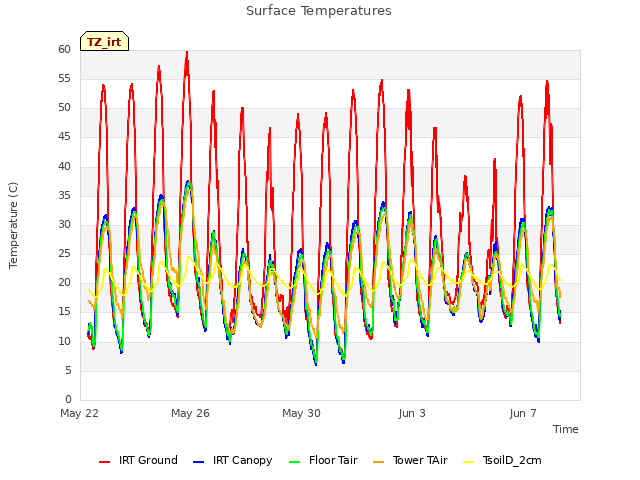Click the 25 y-axis tick label
This screenshot has height=480, width=640.
64,253
